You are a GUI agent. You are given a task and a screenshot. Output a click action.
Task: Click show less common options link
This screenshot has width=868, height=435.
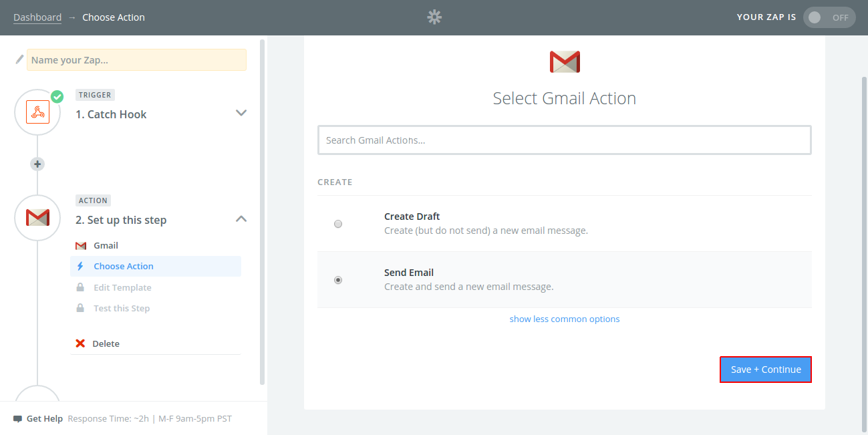(x=565, y=319)
